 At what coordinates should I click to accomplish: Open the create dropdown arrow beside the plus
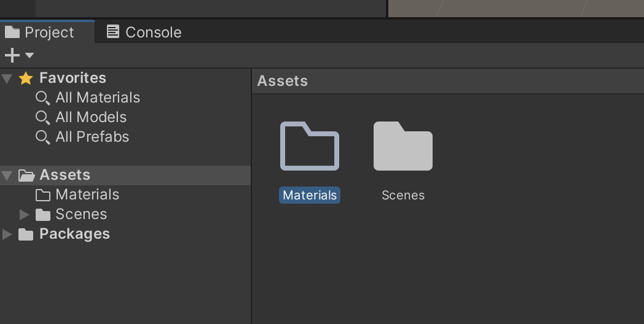pos(29,55)
